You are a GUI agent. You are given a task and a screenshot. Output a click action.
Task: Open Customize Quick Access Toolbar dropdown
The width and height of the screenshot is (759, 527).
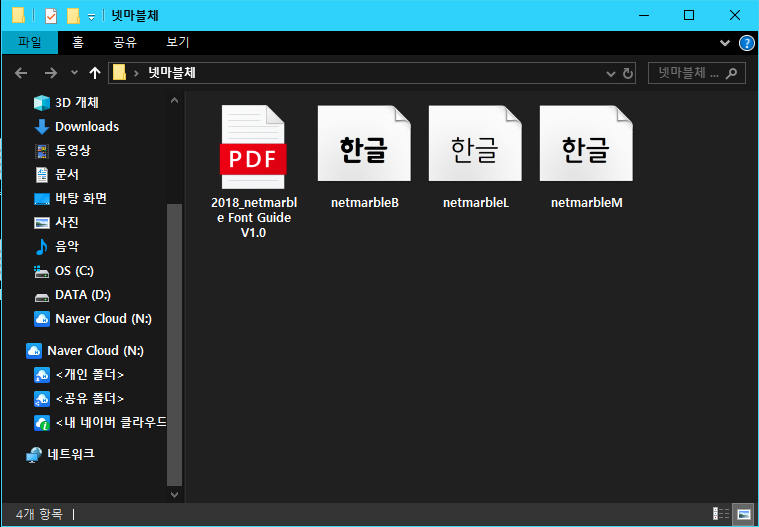pyautogui.click(x=91, y=17)
